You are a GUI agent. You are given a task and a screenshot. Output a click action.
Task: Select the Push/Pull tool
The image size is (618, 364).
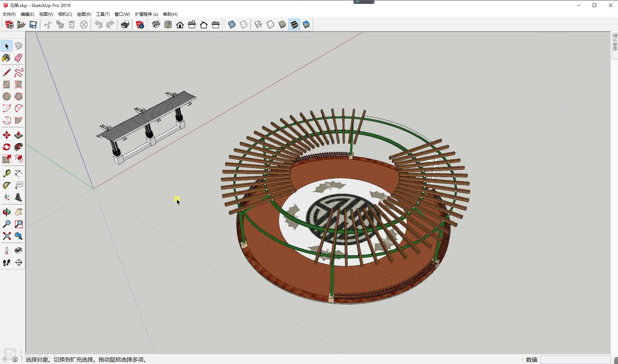(x=19, y=135)
